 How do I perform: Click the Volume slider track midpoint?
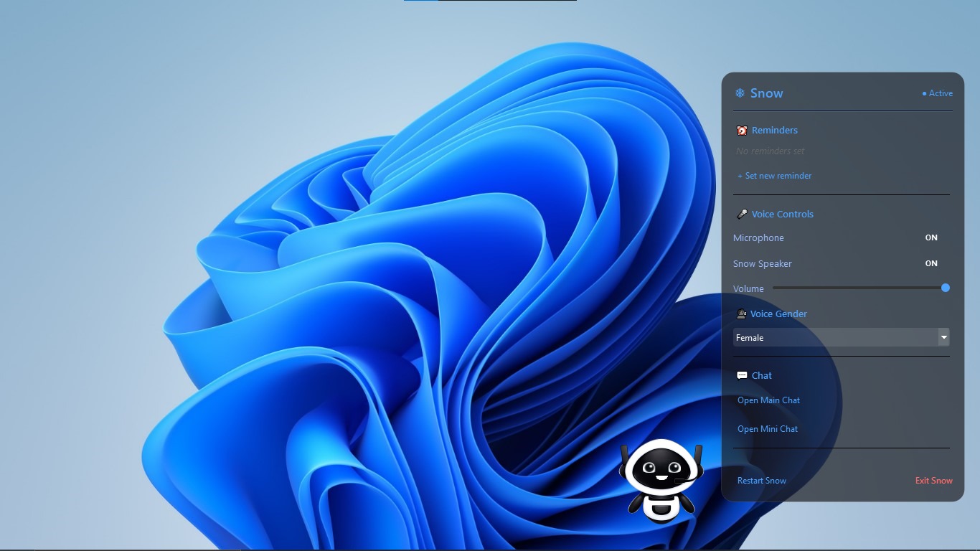coord(861,288)
